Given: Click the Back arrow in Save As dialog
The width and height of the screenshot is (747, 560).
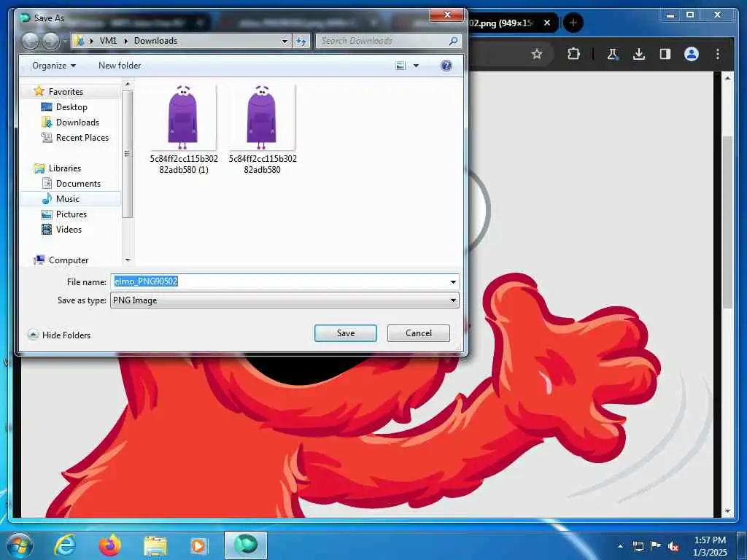Looking at the screenshot, I should click(x=31, y=41).
